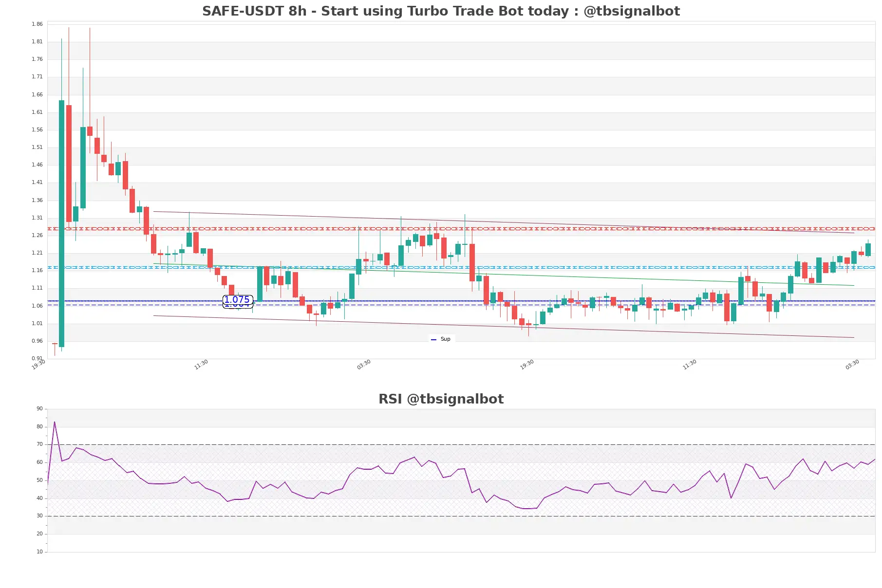Click the 1.51 price axis label
The image size is (882, 588).
(37, 147)
